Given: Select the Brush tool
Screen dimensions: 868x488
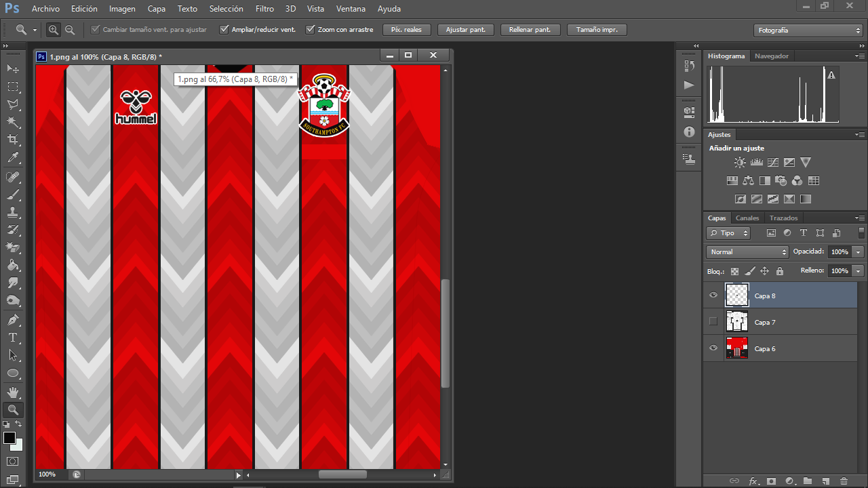Looking at the screenshot, I should tap(13, 195).
